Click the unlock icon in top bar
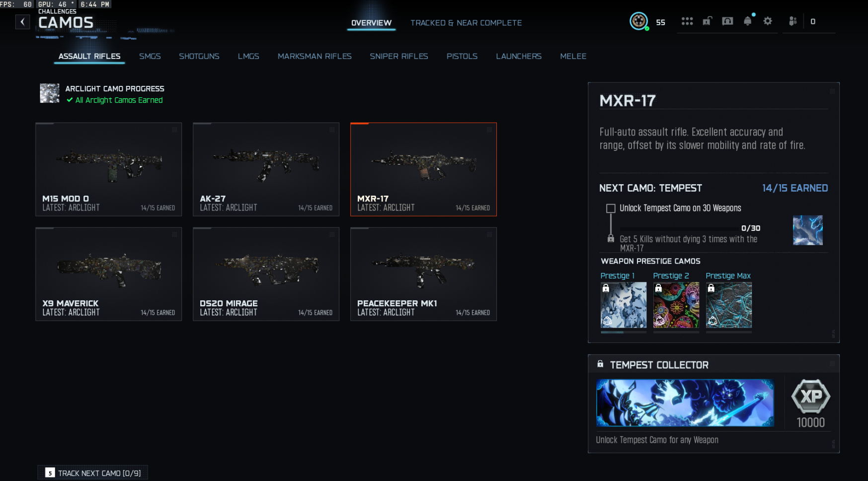Viewport: 868px width, 481px height. pos(707,21)
